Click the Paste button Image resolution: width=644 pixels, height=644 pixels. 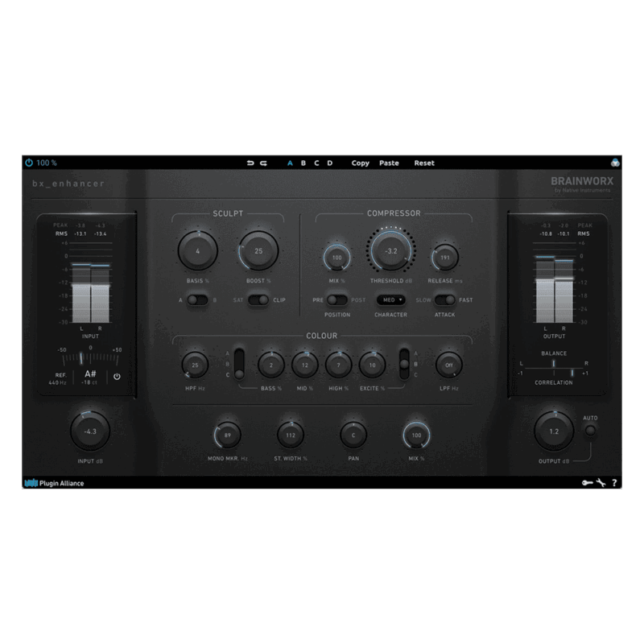tap(389, 163)
